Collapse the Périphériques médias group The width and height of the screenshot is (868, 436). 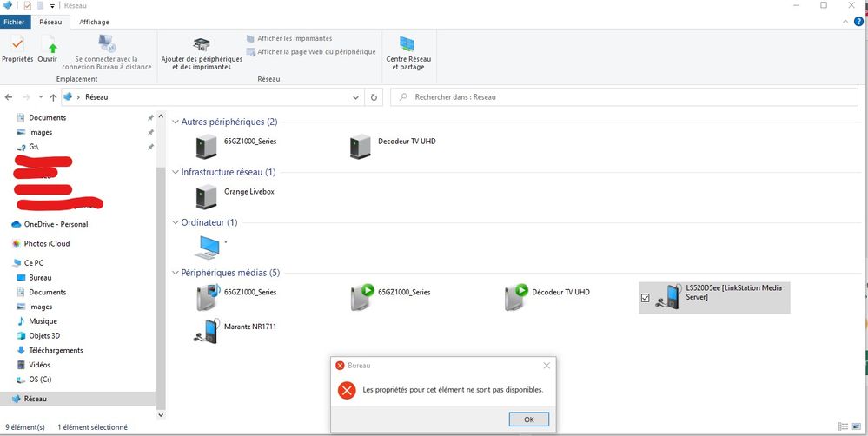click(176, 273)
